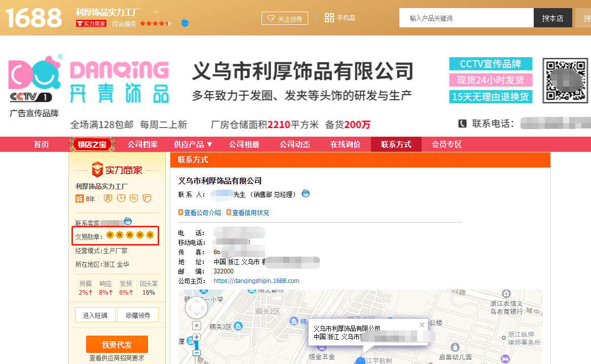This screenshot has height=364, width=591.
Task: Click the first 交易勋章 medal
Action: pos(109,235)
